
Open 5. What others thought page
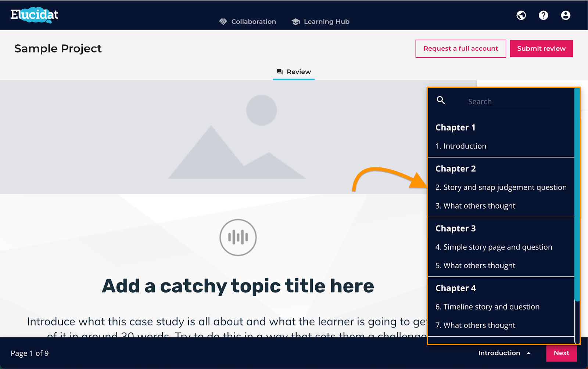[x=475, y=266]
